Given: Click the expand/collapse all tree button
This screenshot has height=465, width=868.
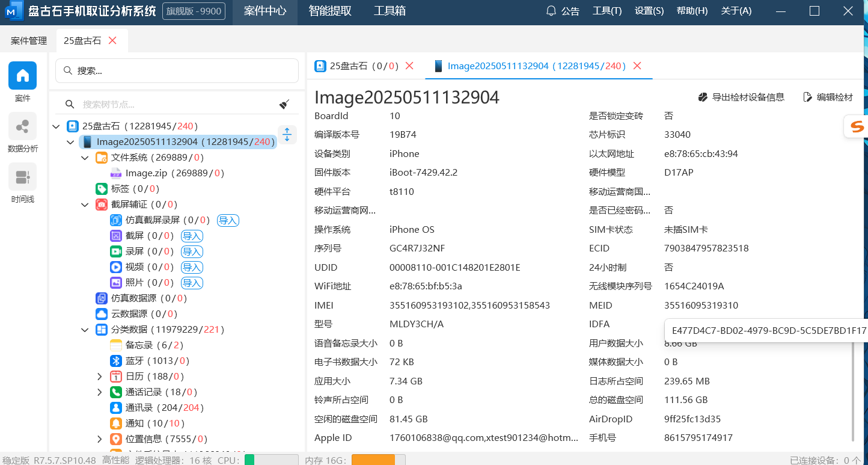Looking at the screenshot, I should click(287, 134).
